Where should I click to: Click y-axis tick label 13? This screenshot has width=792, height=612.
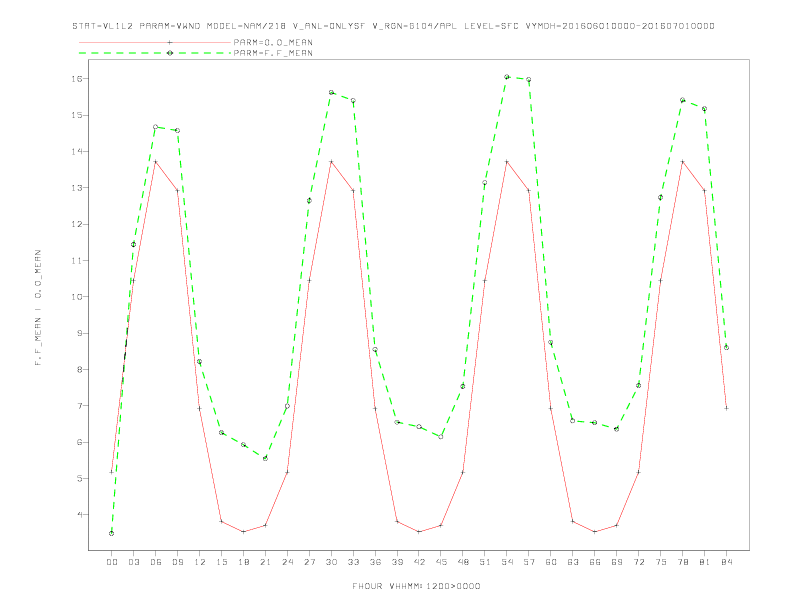point(76,188)
